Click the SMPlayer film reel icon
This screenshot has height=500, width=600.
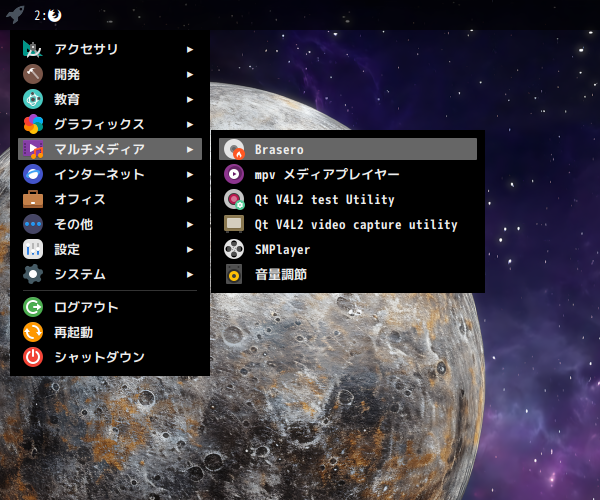click(x=234, y=249)
